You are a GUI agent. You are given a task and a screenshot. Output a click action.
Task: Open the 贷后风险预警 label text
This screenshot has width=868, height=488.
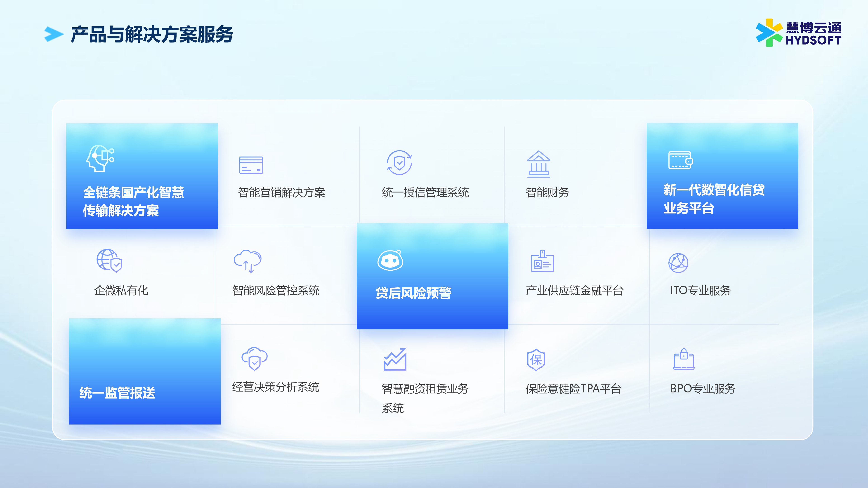(x=413, y=293)
